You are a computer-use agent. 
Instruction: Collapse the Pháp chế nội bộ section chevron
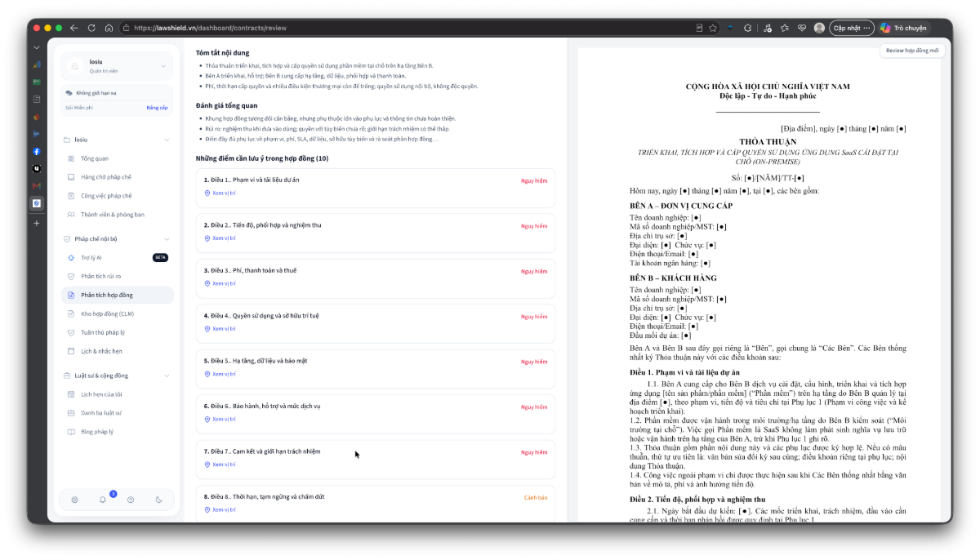coord(167,239)
